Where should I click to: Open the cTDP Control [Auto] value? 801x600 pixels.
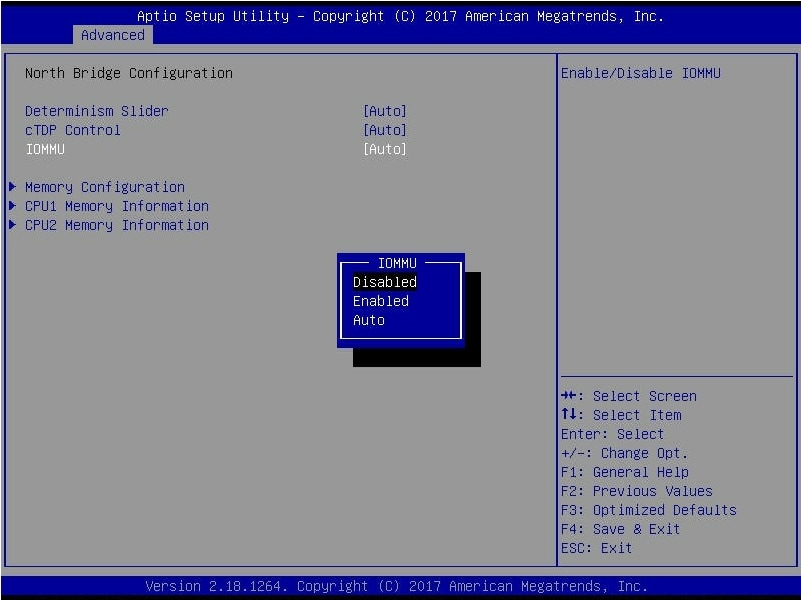click(385, 130)
